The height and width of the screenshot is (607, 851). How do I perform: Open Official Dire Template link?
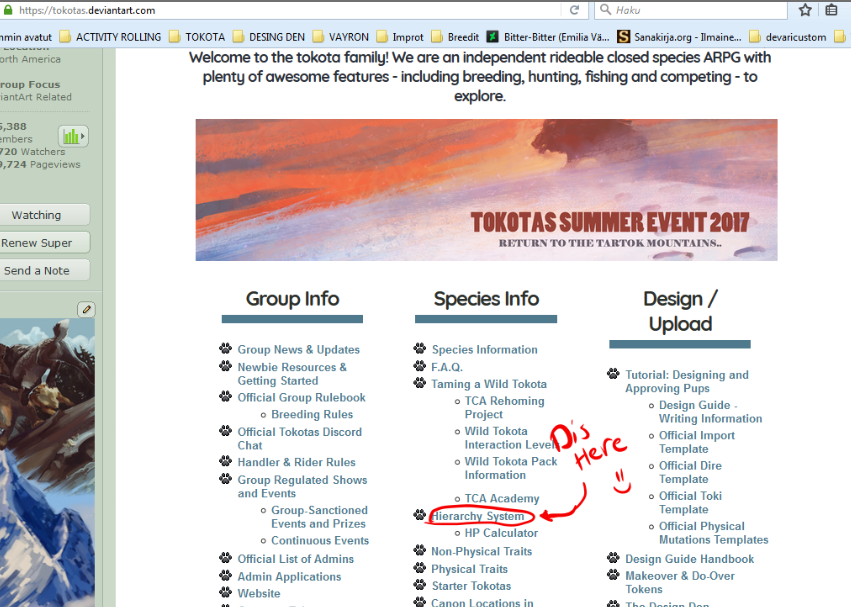[690, 472]
